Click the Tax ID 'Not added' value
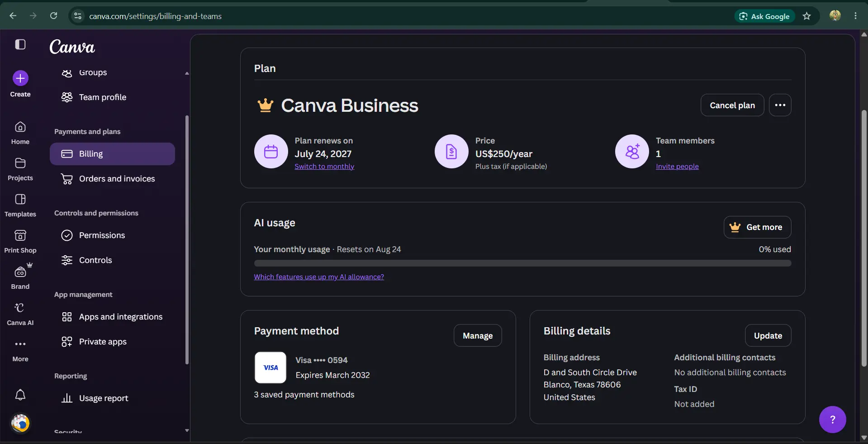This screenshot has width=868, height=444. (x=694, y=404)
